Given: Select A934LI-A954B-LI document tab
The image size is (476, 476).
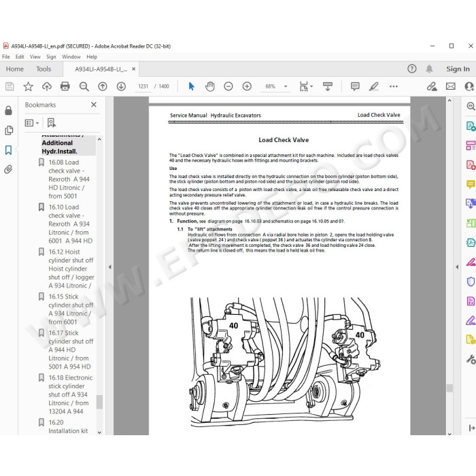Looking at the screenshot, I should click(101, 69).
